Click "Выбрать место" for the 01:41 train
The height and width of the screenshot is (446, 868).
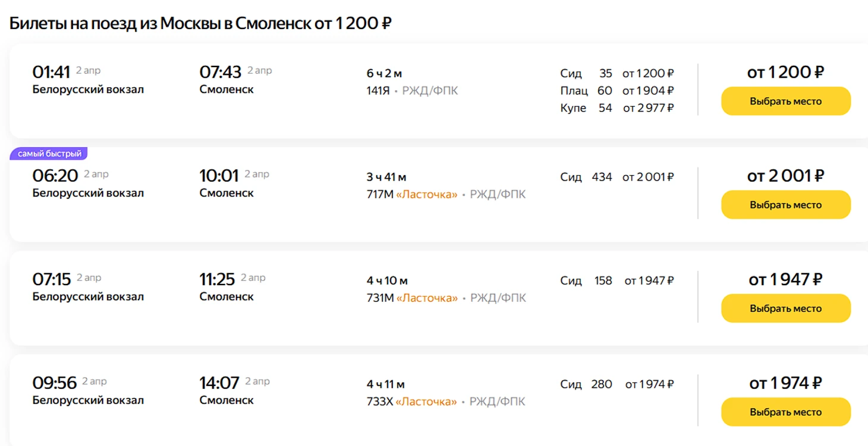pos(785,102)
